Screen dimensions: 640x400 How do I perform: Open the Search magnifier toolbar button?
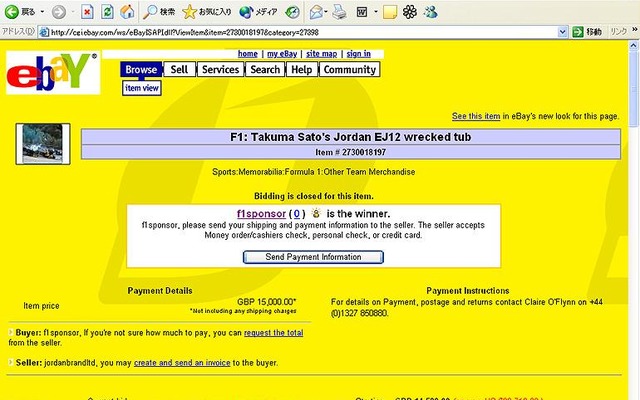click(x=159, y=12)
